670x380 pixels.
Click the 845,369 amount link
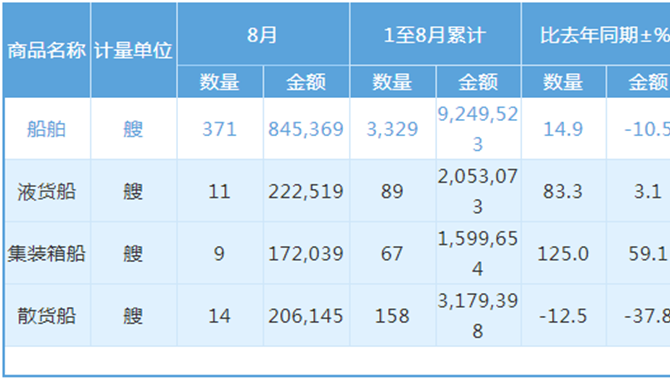coord(306,129)
